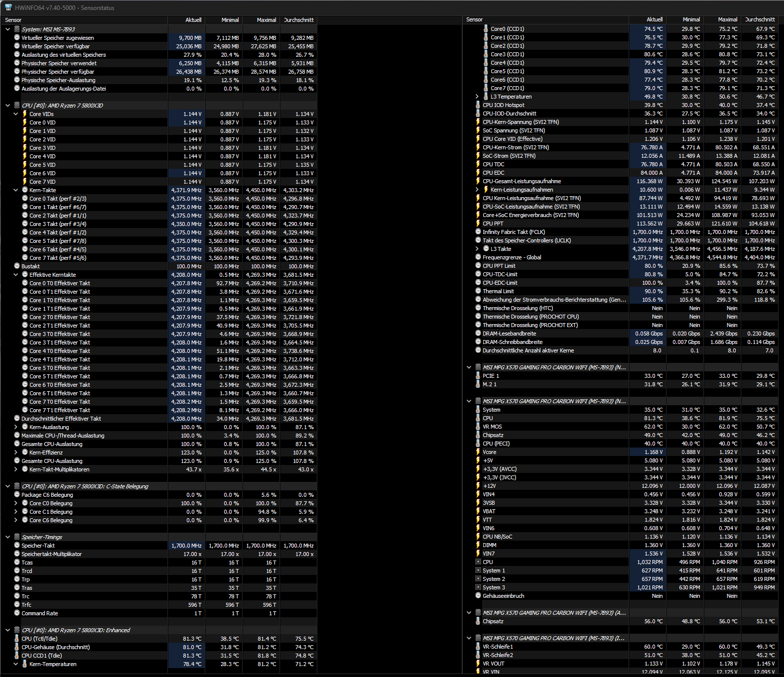The image size is (784, 677).
Task: Click the icon next to CPU PPT Limit
Action: (x=478, y=266)
